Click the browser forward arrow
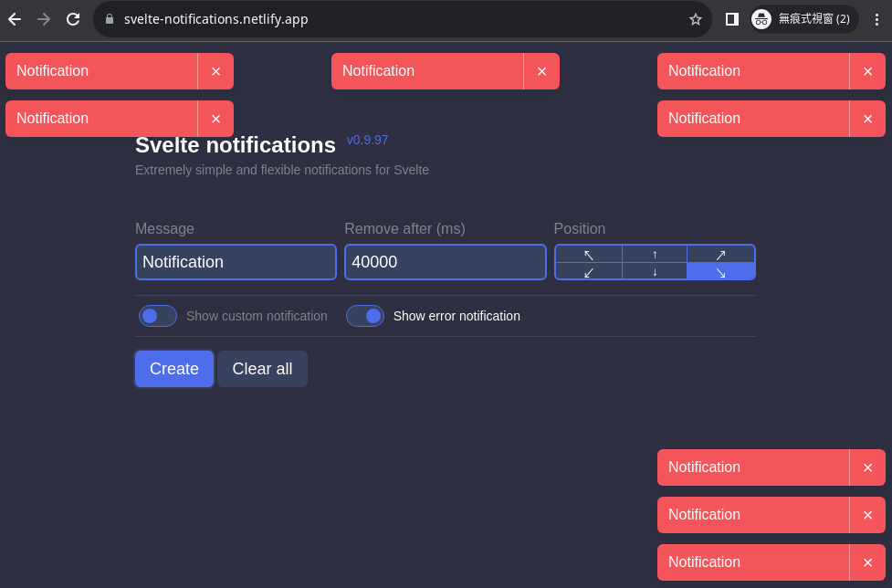 click(44, 19)
